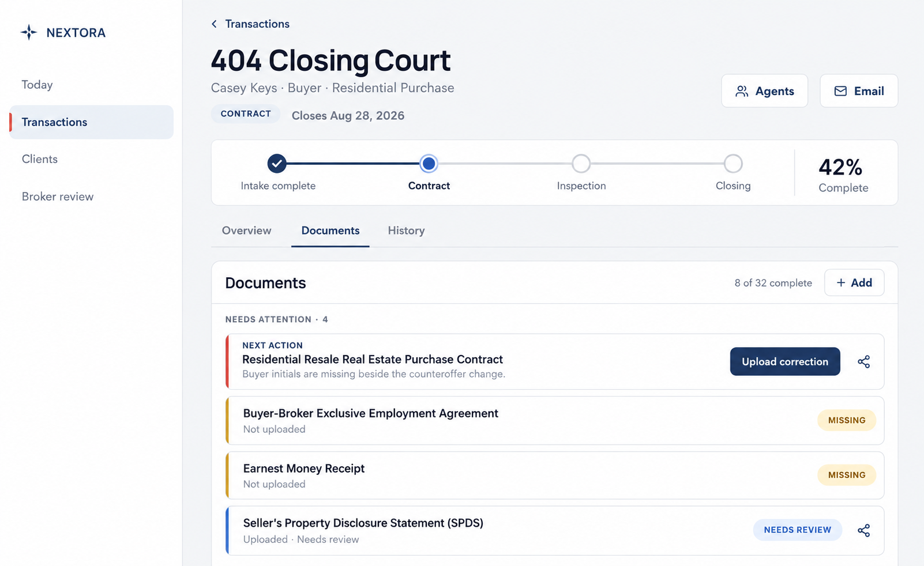This screenshot has width=924, height=566.
Task: Open Today in the sidebar
Action: point(37,85)
